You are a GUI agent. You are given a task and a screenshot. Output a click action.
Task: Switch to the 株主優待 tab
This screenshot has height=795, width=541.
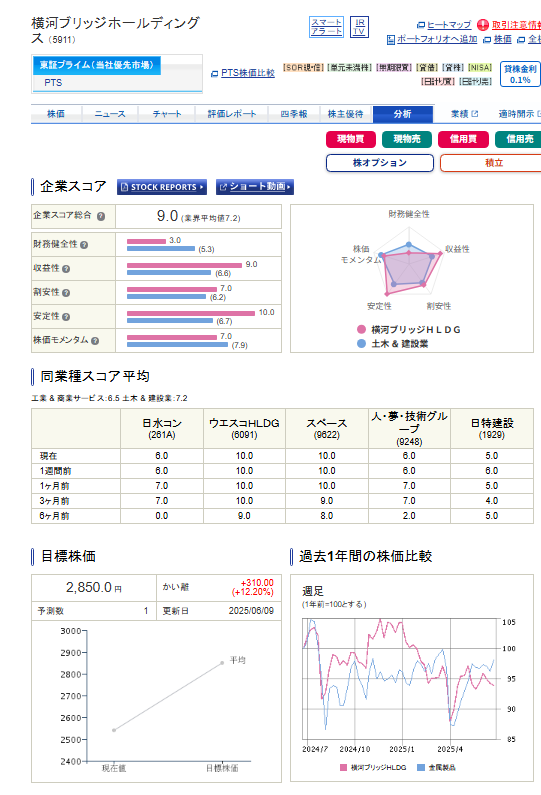click(346, 114)
